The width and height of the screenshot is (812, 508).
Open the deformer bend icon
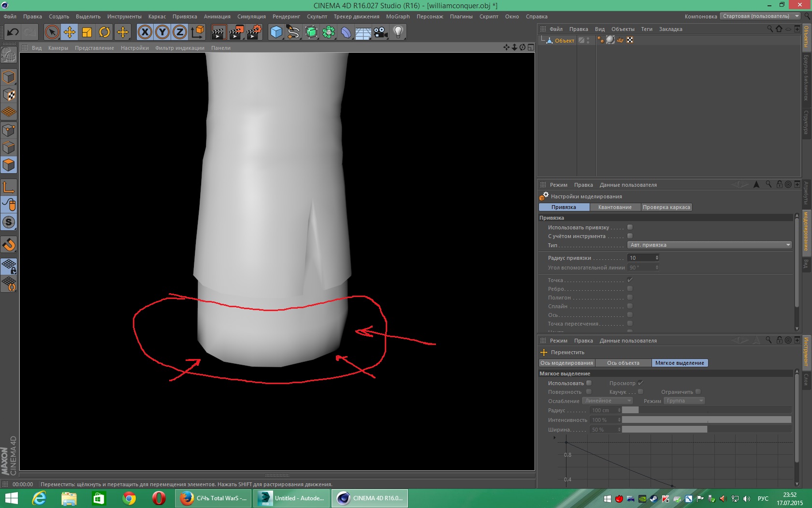tap(346, 32)
